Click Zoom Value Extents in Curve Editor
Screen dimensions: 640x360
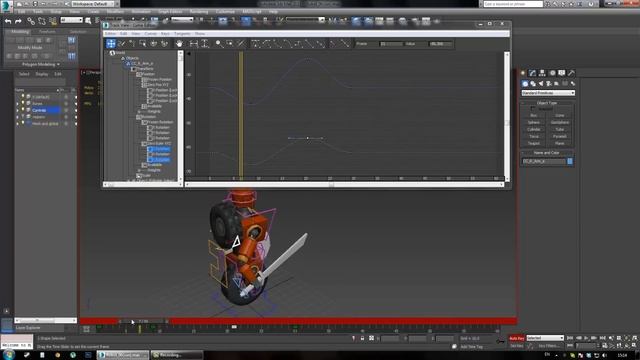point(204,44)
